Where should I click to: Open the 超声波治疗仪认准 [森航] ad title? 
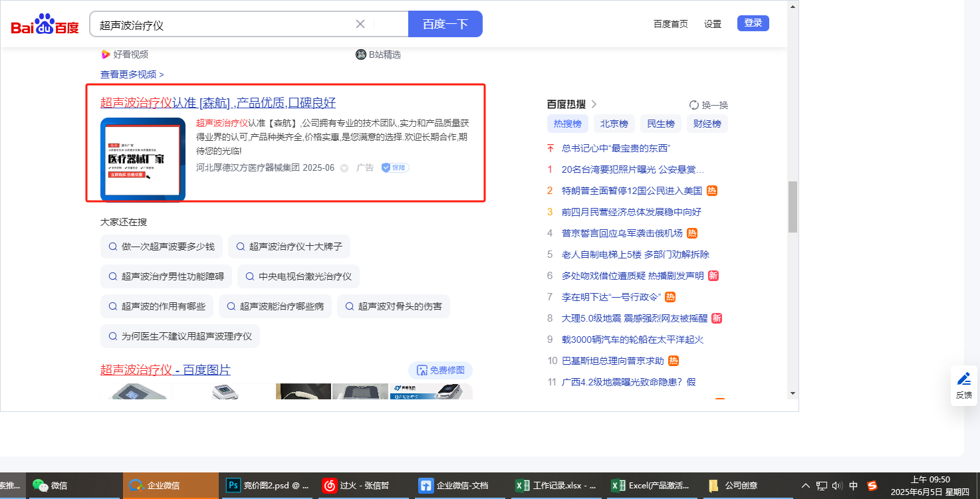218,103
